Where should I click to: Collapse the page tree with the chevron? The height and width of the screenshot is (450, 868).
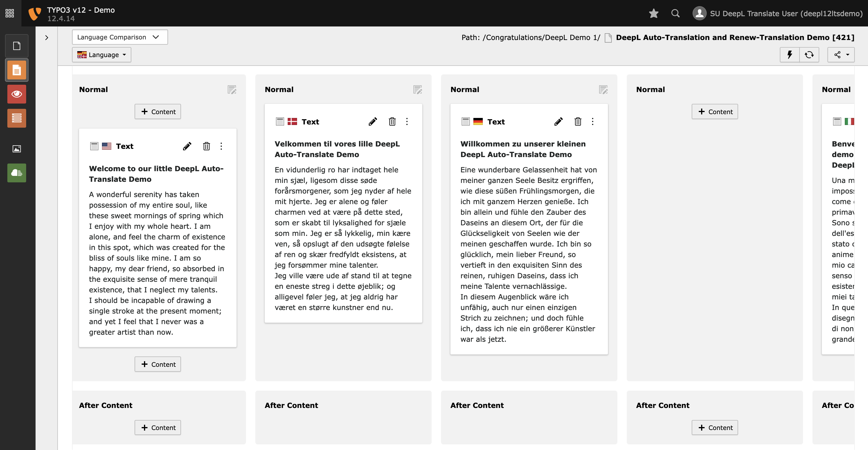[46, 37]
